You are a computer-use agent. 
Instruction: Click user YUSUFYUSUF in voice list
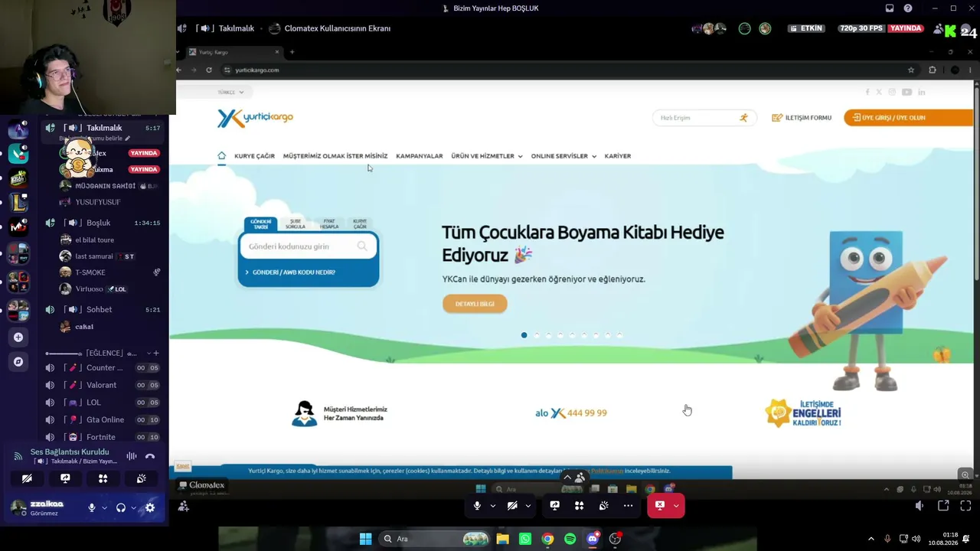pyautogui.click(x=98, y=202)
